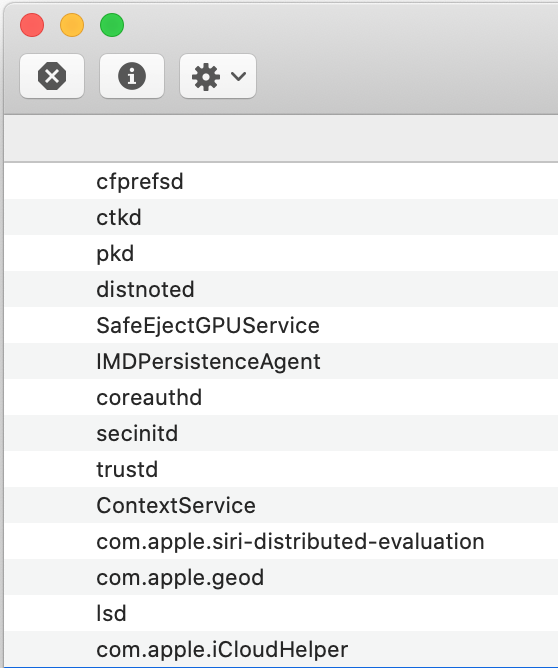The height and width of the screenshot is (668, 558).
Task: Select the cfprefsd process row
Action: [281, 181]
